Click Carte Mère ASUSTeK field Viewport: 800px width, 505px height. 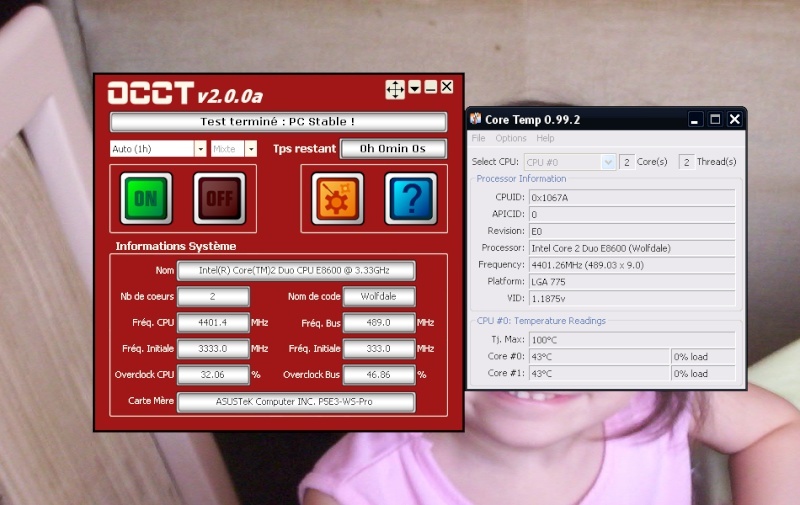click(296, 402)
